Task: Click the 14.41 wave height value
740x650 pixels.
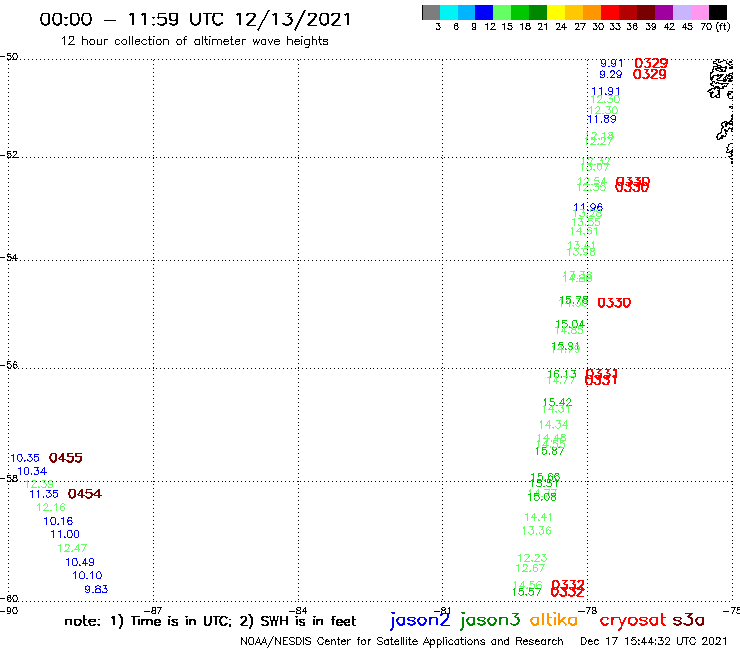Action: (538, 517)
